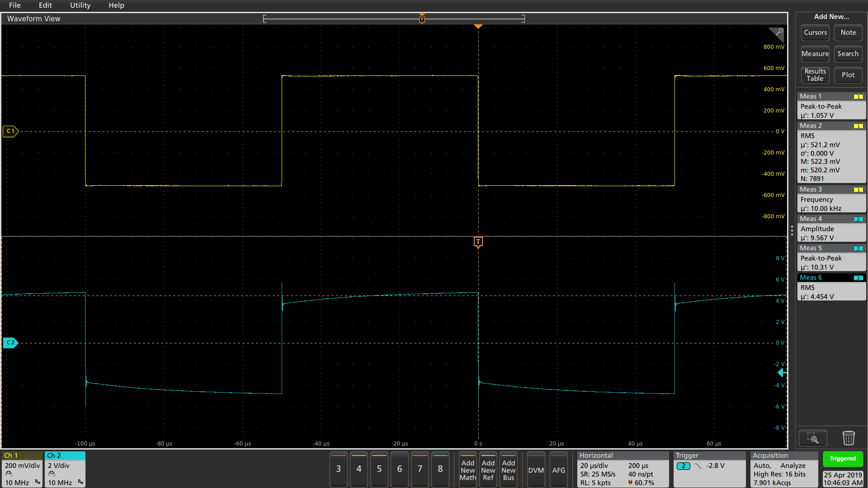Click the Add New... heading
This screenshot has width=868, height=488.
click(x=831, y=17)
